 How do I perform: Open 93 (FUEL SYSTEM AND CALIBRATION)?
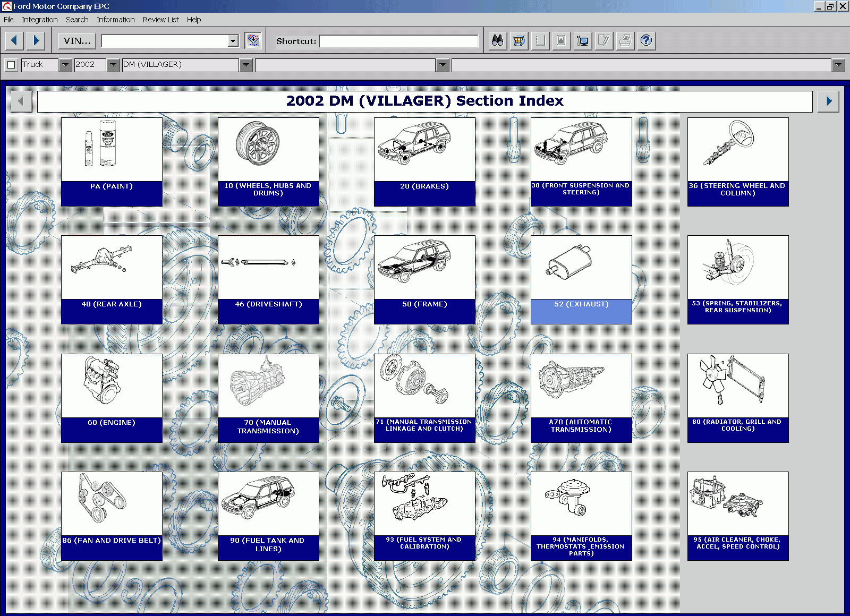424,516
